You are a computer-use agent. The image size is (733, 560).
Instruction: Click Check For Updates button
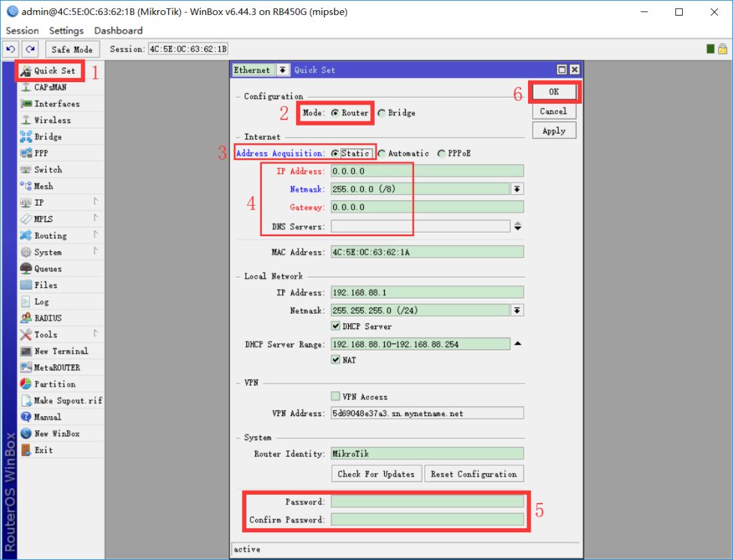[x=376, y=474]
